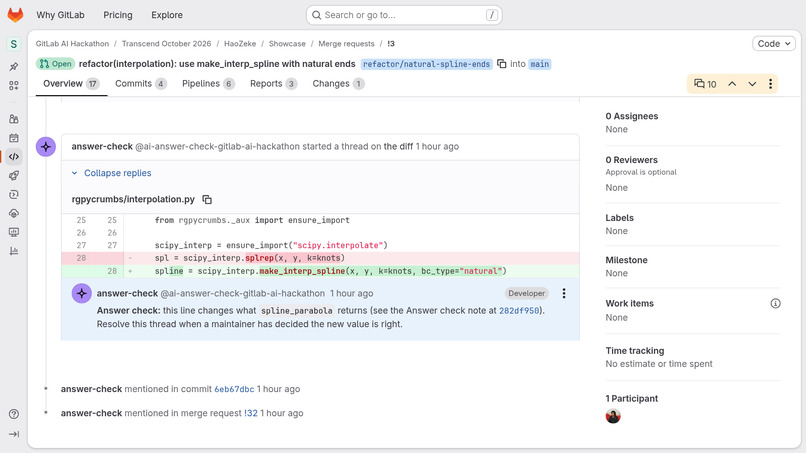
Task: Jump to the previous unresolved thread
Action: tap(732, 84)
